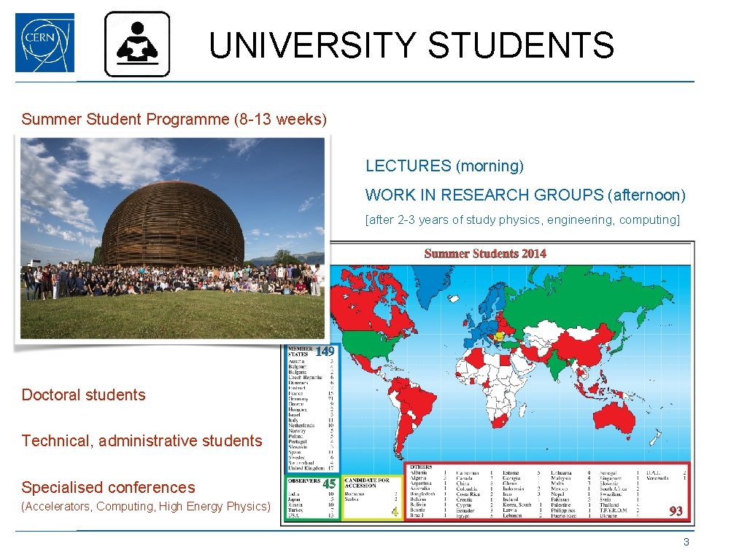
Task: Click the Doctoral students line
Action: click(x=83, y=394)
